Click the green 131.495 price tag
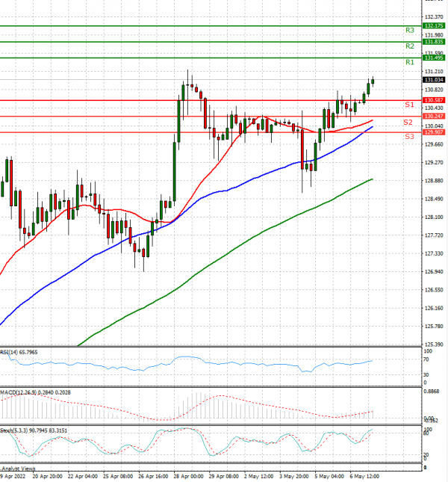The width and height of the screenshot is (448, 482). (x=433, y=58)
